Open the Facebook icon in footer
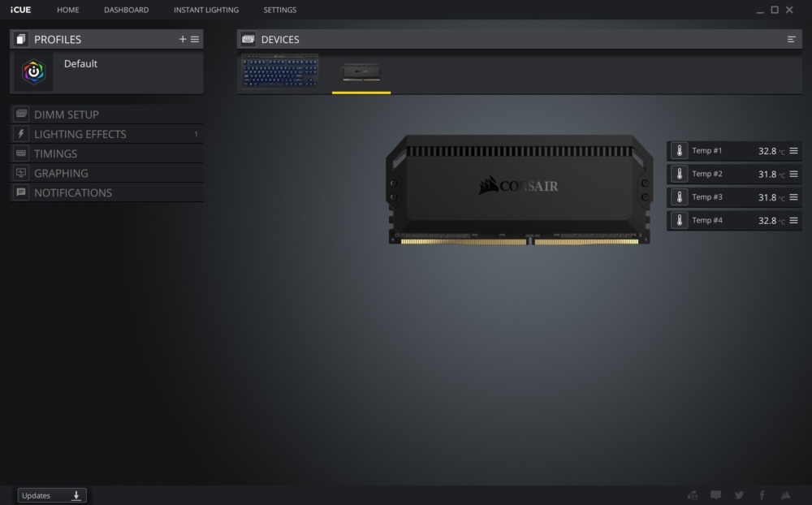This screenshot has width=812, height=505. (762, 496)
